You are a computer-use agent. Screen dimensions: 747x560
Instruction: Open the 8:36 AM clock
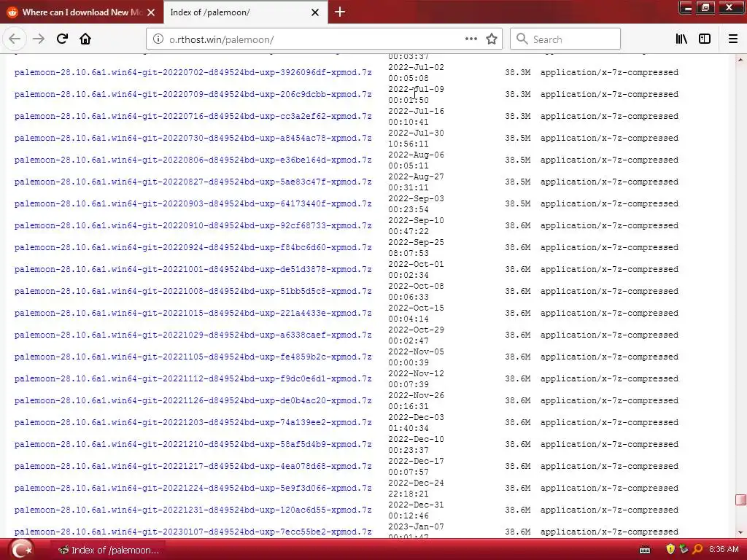pos(724,550)
